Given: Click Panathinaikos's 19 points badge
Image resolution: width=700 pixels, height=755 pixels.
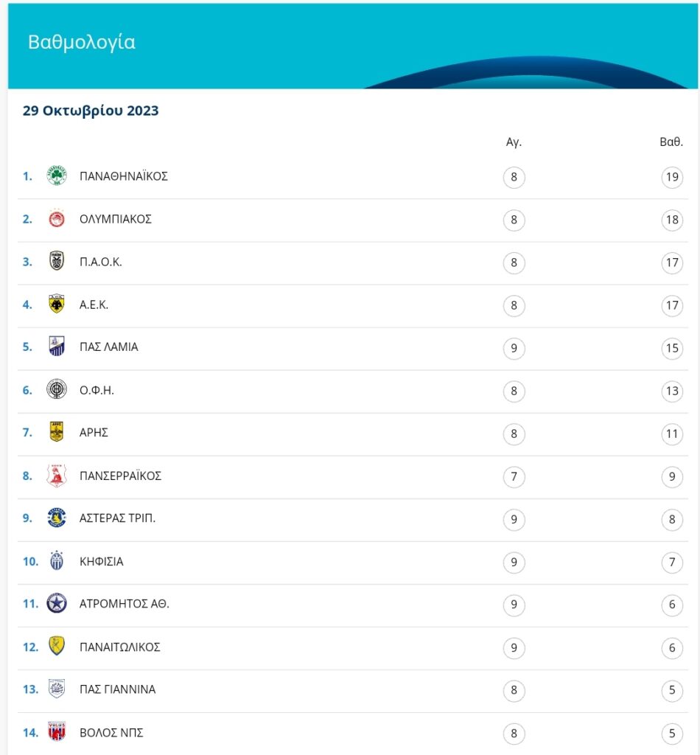Looking at the screenshot, I should point(672,177).
